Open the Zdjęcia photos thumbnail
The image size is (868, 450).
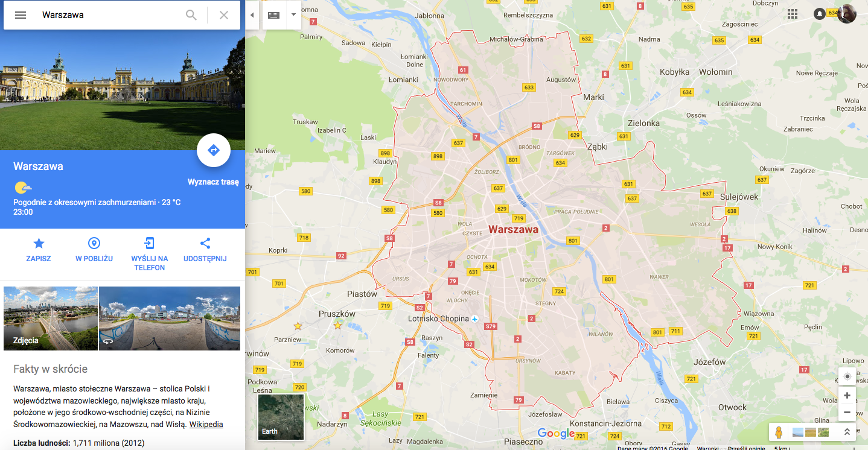pos(51,318)
